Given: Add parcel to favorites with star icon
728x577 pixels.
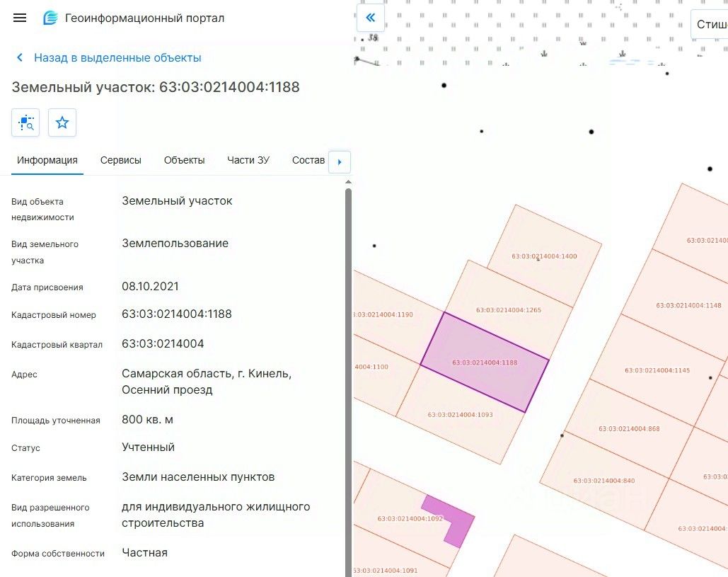Looking at the screenshot, I should pyautogui.click(x=62, y=122).
